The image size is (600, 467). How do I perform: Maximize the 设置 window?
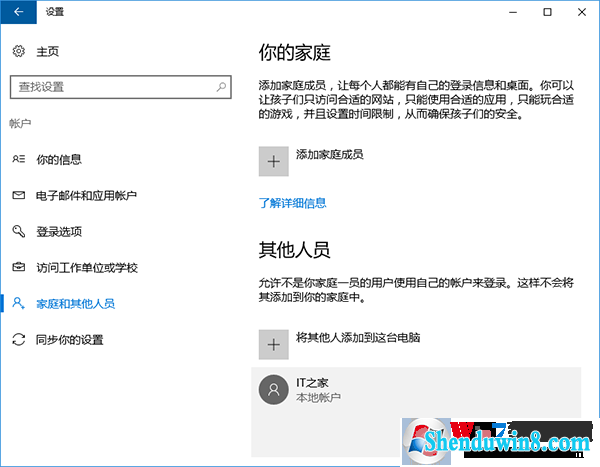(548, 12)
